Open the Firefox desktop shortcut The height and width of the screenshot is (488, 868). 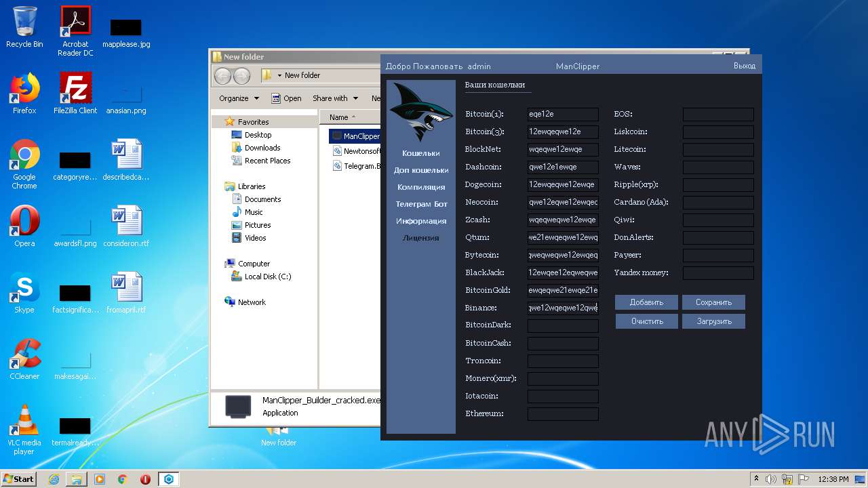click(x=24, y=94)
